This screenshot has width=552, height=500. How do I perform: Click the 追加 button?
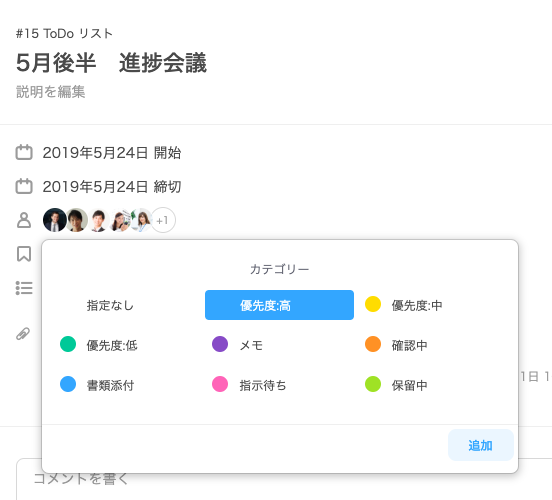pyautogui.click(x=481, y=445)
